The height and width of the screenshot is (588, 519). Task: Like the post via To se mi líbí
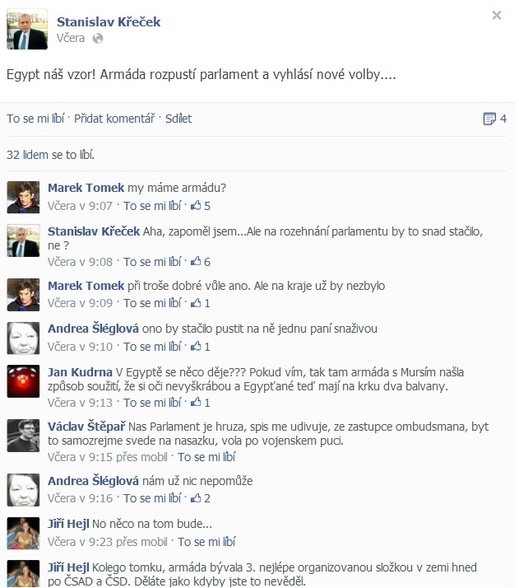(x=35, y=118)
